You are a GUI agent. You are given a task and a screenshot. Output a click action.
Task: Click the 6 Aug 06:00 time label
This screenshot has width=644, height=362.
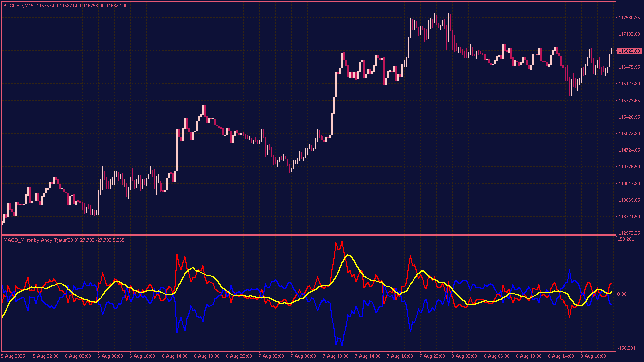click(x=110, y=356)
